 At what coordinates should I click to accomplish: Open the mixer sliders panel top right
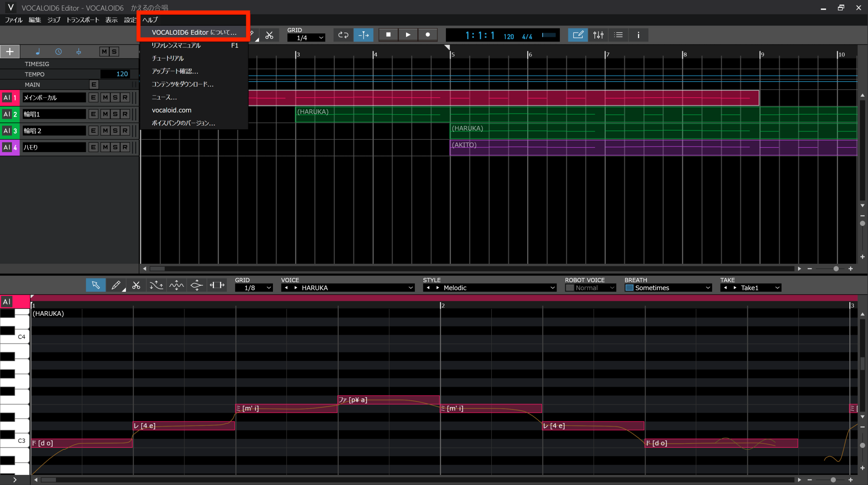coord(598,35)
